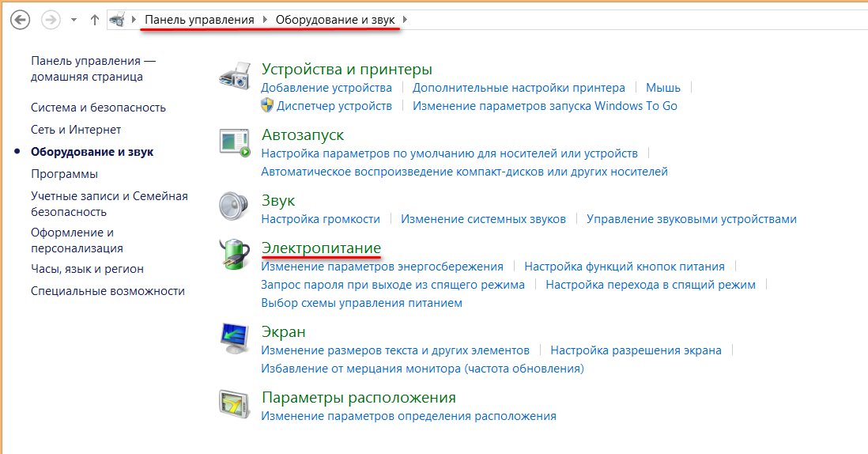Image resolution: width=868 pixels, height=454 pixels.
Task: Click the Back arrow navigation button
Action: click(19, 19)
